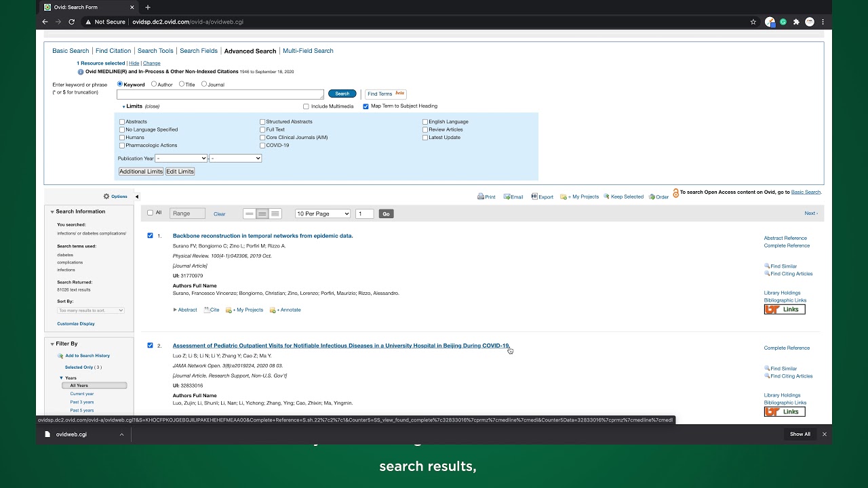Select the Advanced Search tab
Screen dimensions: 868x488
pos(250,51)
